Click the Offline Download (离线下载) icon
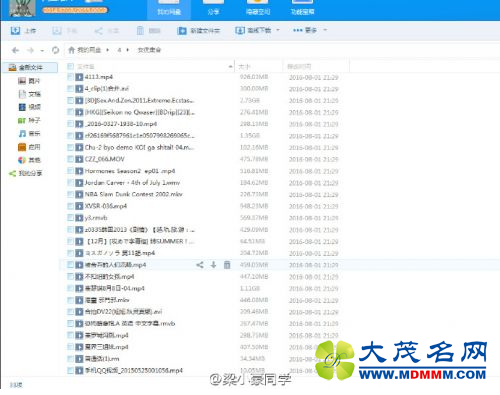This screenshot has width=500, height=395. (240, 31)
